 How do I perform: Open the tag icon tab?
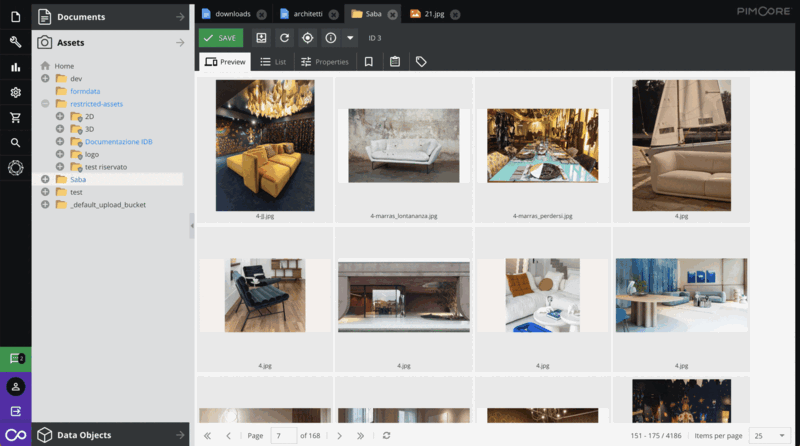point(421,62)
